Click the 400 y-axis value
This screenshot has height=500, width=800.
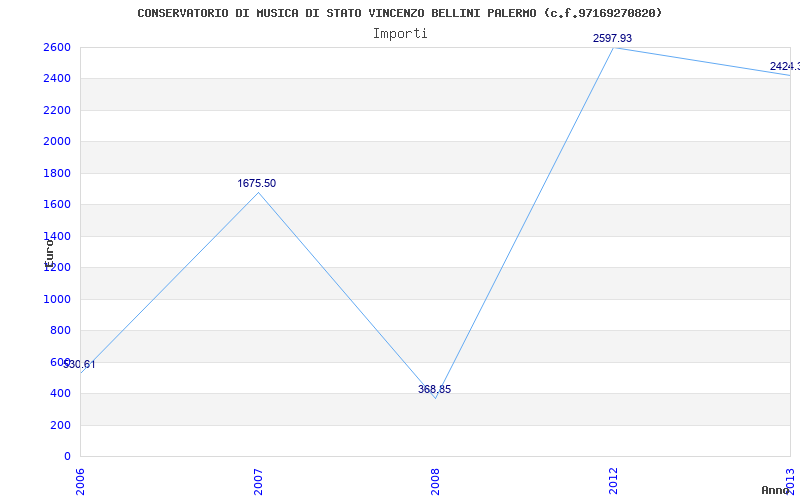[60, 394]
